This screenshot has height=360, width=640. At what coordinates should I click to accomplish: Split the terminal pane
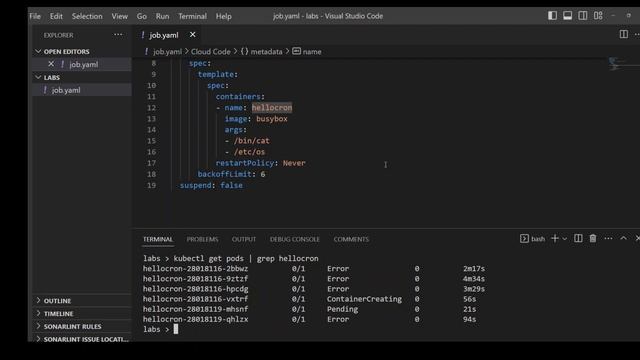point(578,238)
